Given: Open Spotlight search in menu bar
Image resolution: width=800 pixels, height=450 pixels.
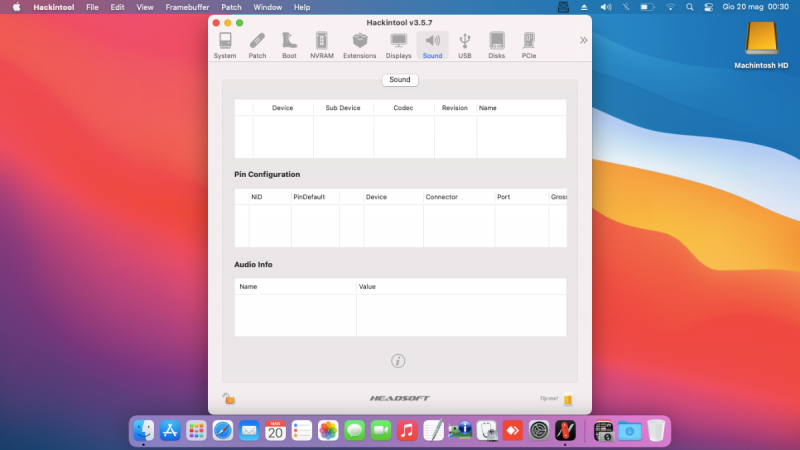Looking at the screenshot, I should [689, 7].
